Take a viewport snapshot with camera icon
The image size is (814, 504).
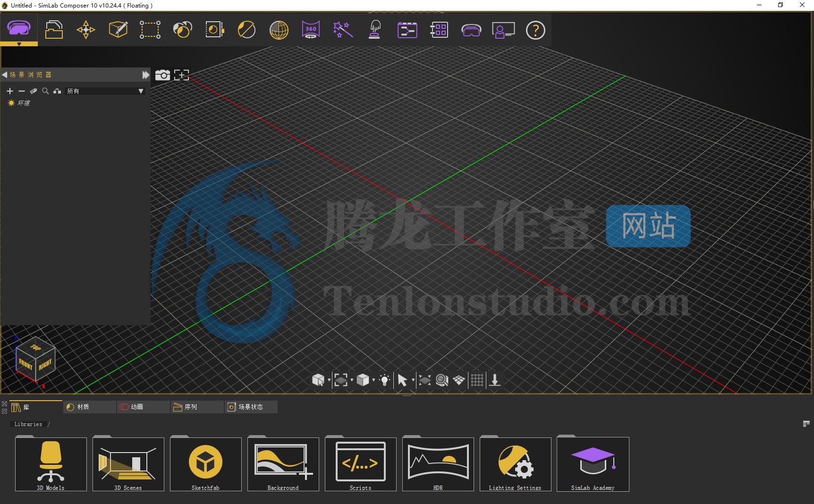[162, 75]
